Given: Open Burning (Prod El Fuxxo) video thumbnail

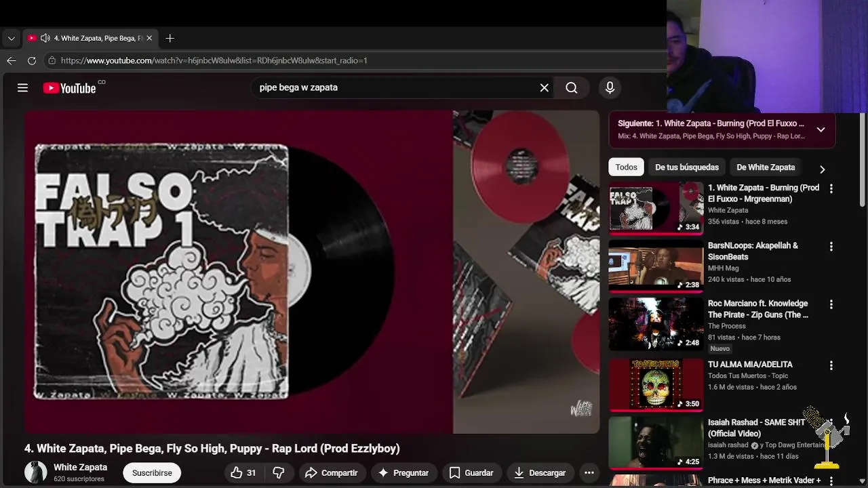Looking at the screenshot, I should 656,209.
